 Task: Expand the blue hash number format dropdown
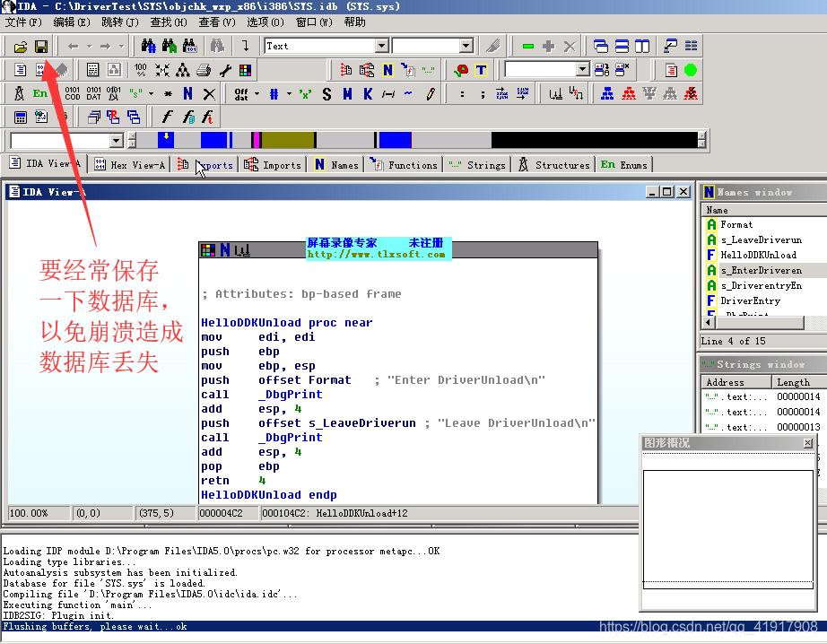pos(289,94)
